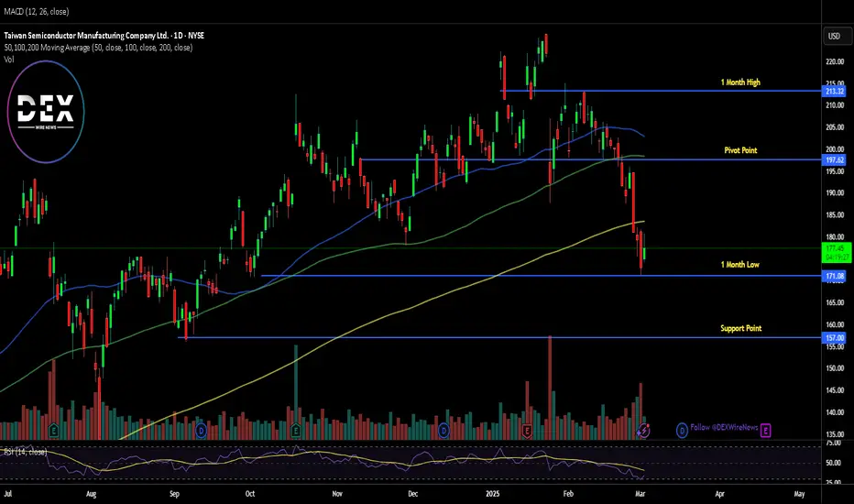Click the 2025 label on time axis
The width and height of the screenshot is (854, 504).
[x=492, y=494]
